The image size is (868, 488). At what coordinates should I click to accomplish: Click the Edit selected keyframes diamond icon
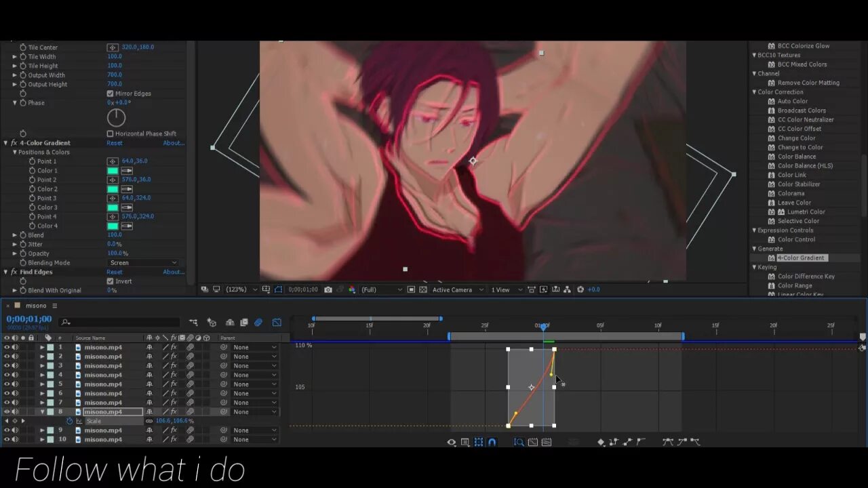(x=601, y=442)
